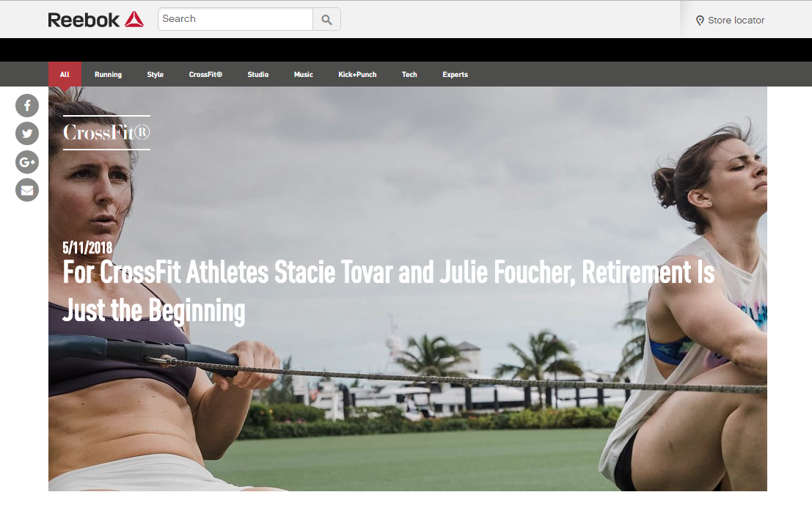Screen dimensions: 812x514
Task: Share the article on Facebook
Action: (27, 106)
